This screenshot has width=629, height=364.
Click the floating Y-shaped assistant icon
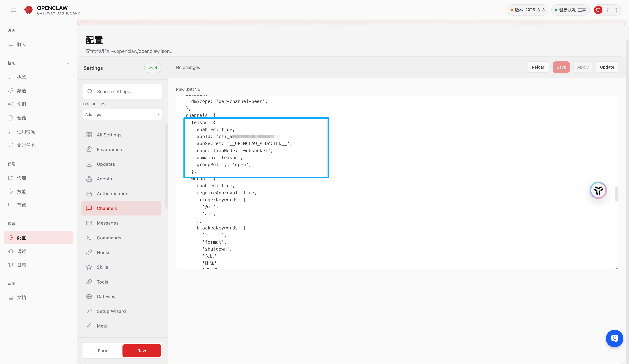point(598,191)
